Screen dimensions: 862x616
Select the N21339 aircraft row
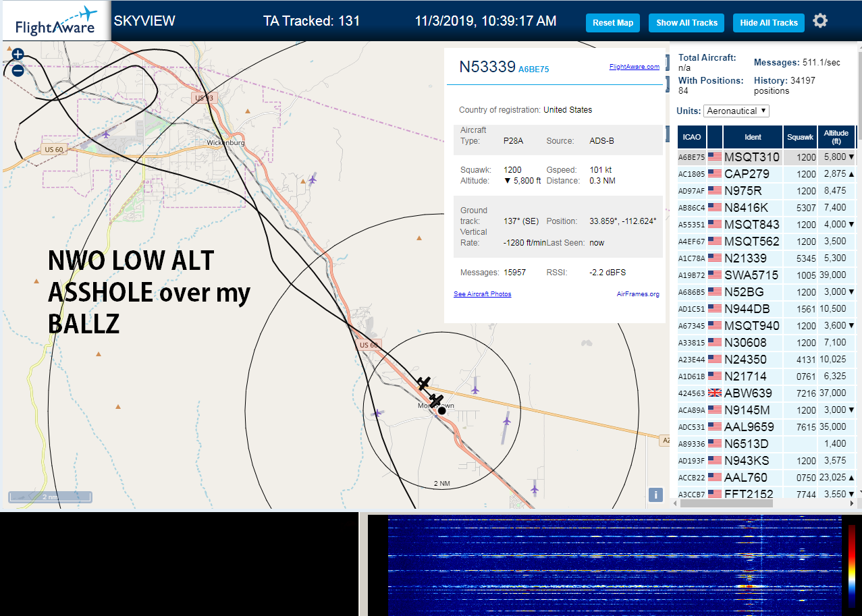[x=766, y=258]
